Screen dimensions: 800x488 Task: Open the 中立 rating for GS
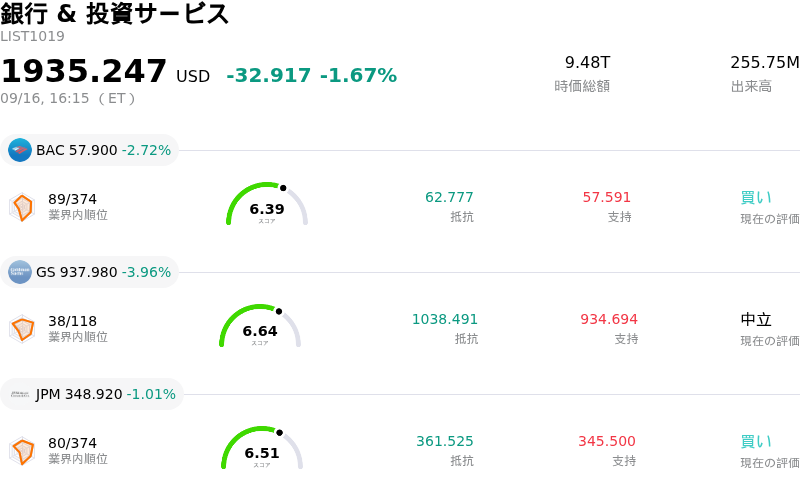point(756,320)
